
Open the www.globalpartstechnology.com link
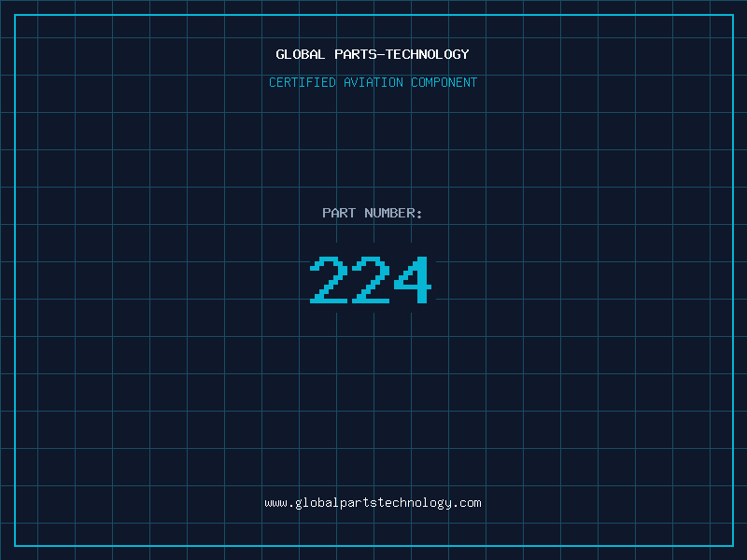(373, 503)
